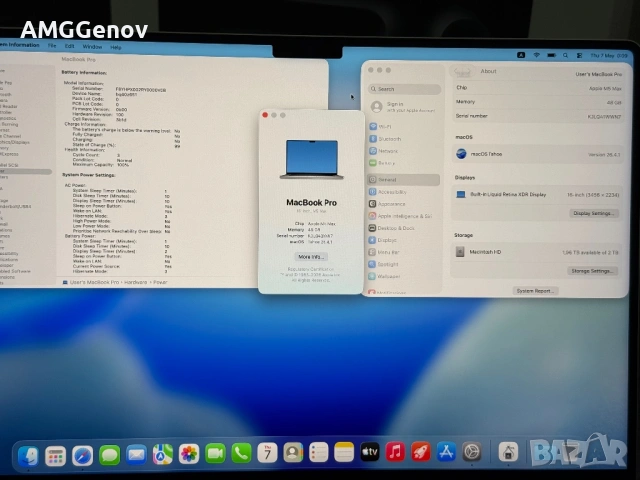Close the MacBook Pro about window with the red button
This screenshot has width=640, height=480.
coord(265,115)
